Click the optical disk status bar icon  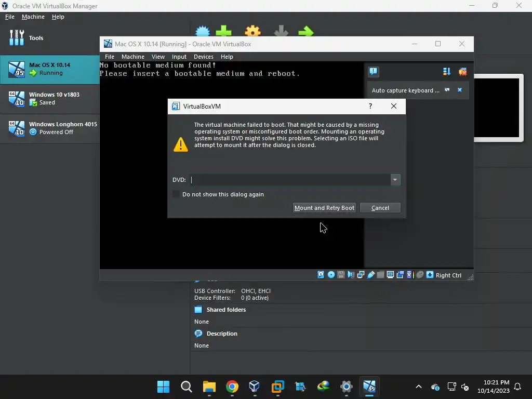331,275
